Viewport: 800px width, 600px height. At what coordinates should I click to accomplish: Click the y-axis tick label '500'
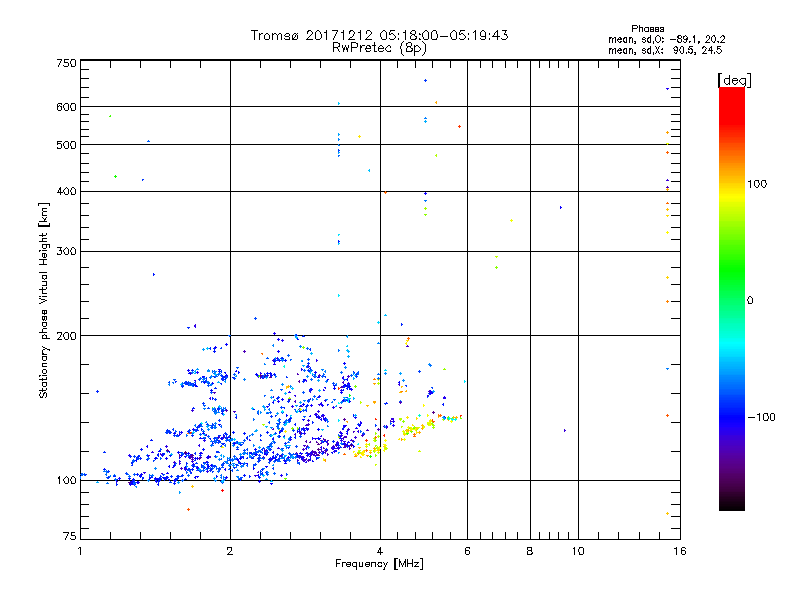(x=66, y=145)
